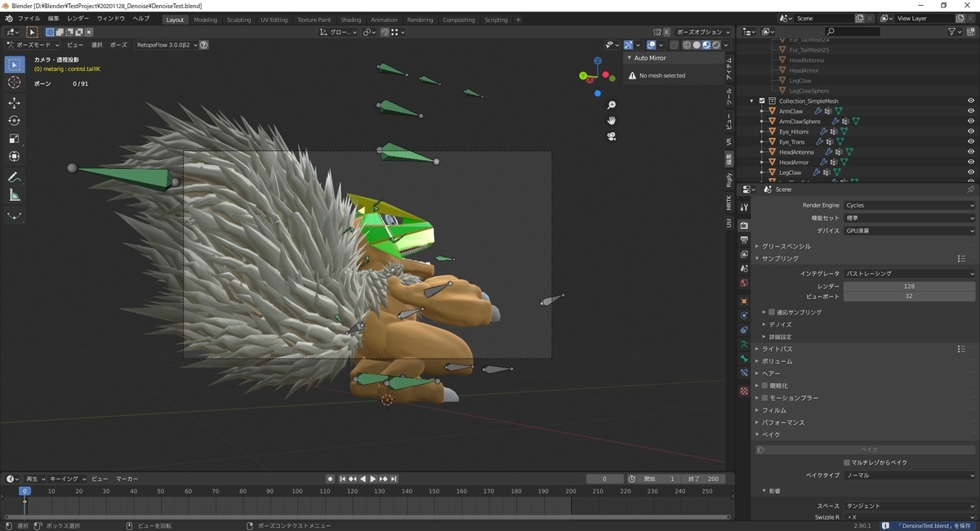Select the Rotate tool in the toolbar

point(15,120)
